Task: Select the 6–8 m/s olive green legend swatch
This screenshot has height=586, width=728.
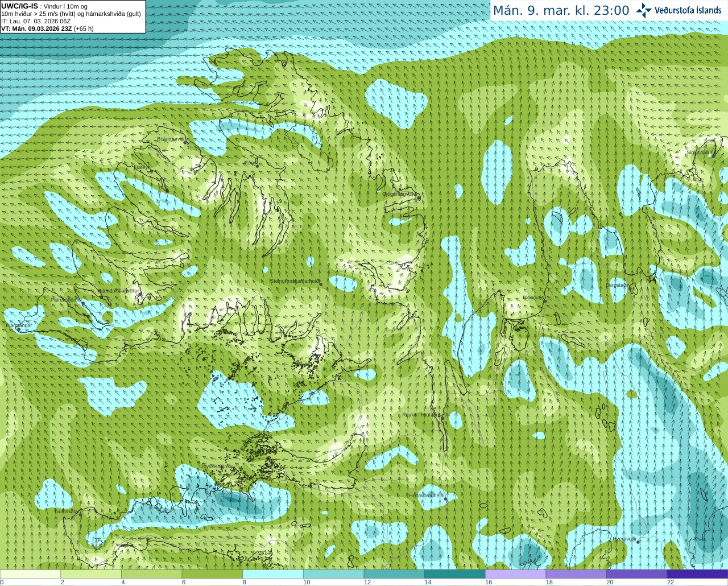Action: click(212, 574)
